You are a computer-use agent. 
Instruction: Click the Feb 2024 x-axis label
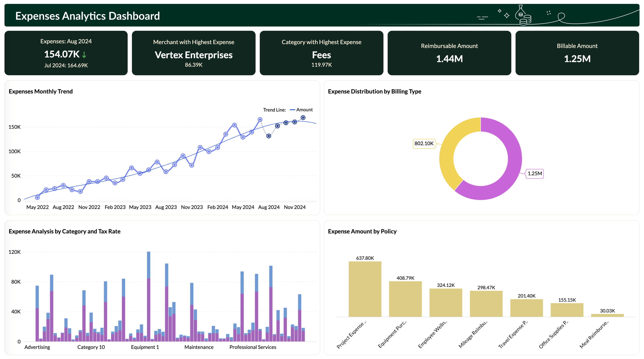(x=218, y=207)
